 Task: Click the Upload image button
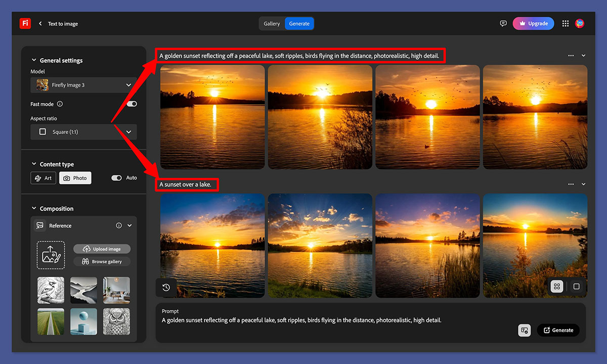tap(102, 249)
